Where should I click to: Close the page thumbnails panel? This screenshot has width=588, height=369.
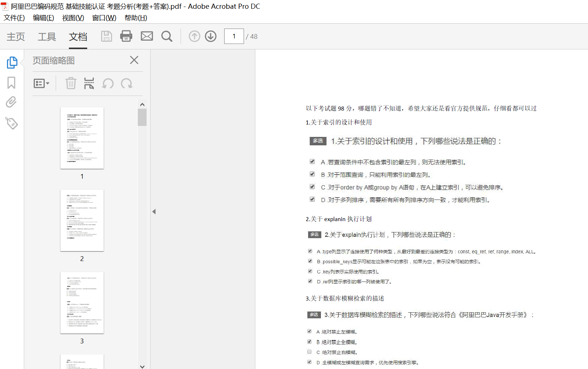click(134, 60)
